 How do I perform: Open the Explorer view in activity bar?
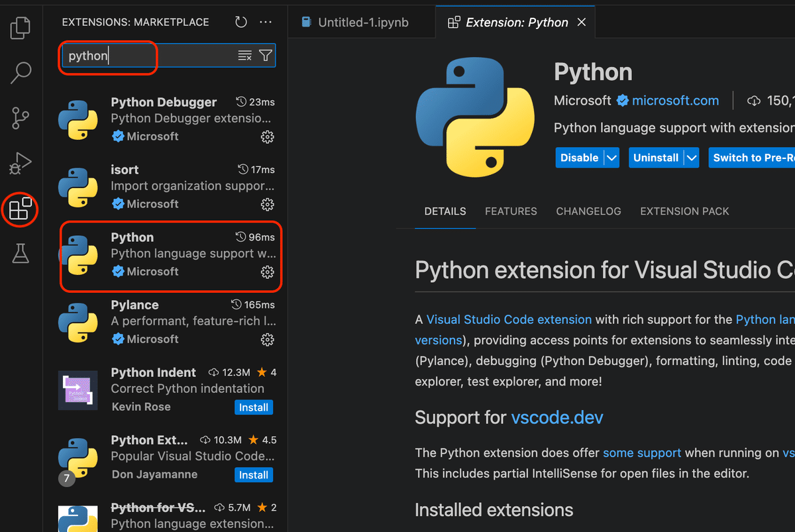[21, 27]
